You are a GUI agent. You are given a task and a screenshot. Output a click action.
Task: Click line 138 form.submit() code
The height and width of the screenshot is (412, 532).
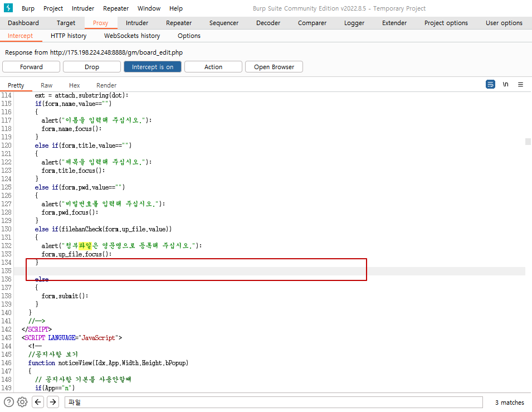pyautogui.click(x=65, y=296)
